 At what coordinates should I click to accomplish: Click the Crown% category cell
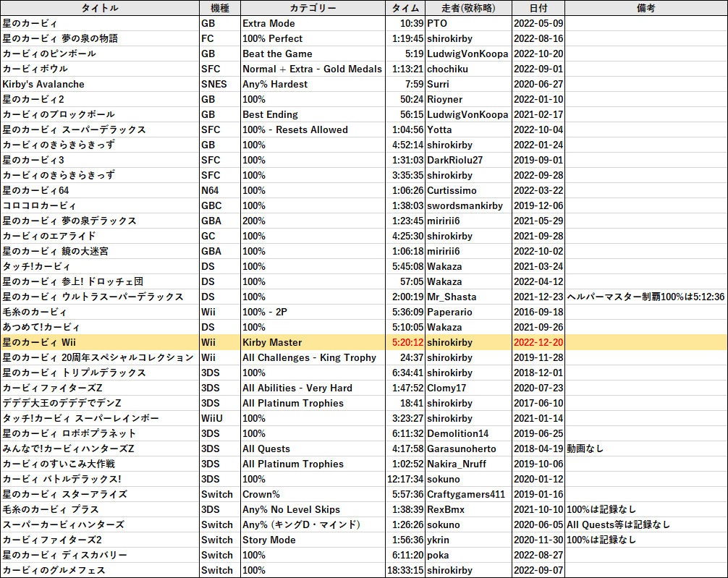click(313, 494)
